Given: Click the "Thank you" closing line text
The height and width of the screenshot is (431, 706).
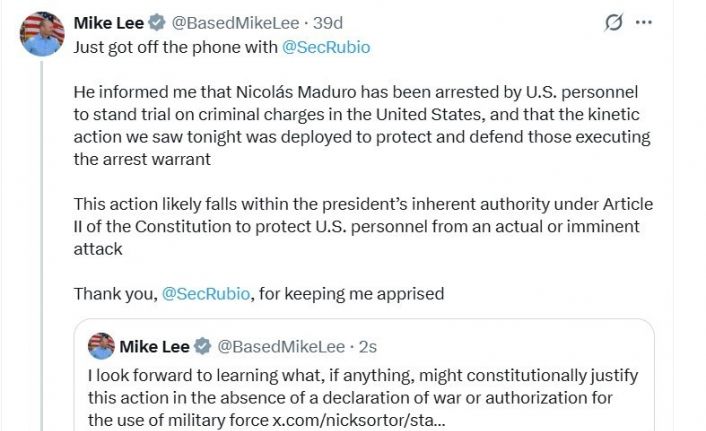Looking at the screenshot, I should [114, 294].
